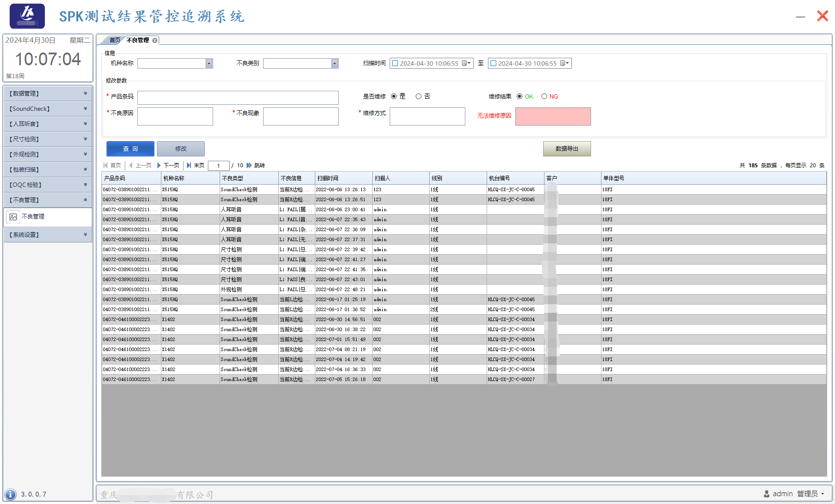The height and width of the screenshot is (504, 835).
Task: Switch to the 首页 tab
Action: click(114, 40)
